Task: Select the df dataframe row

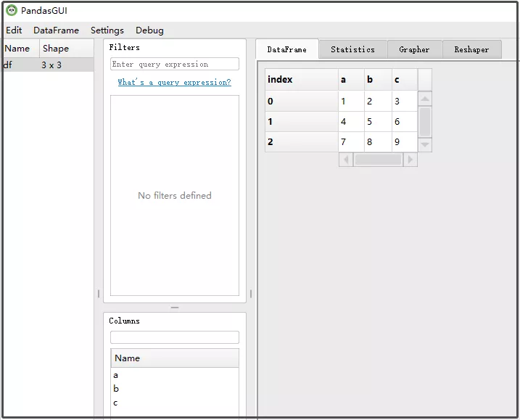Action: (48, 65)
